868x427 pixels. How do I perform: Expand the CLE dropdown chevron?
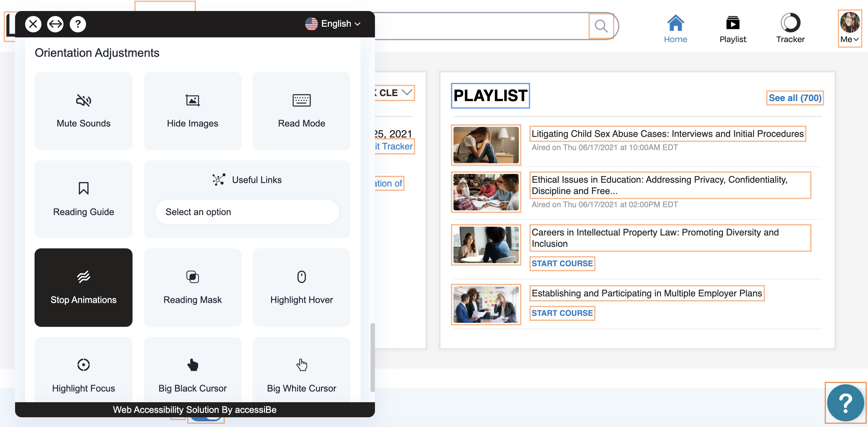407,92
